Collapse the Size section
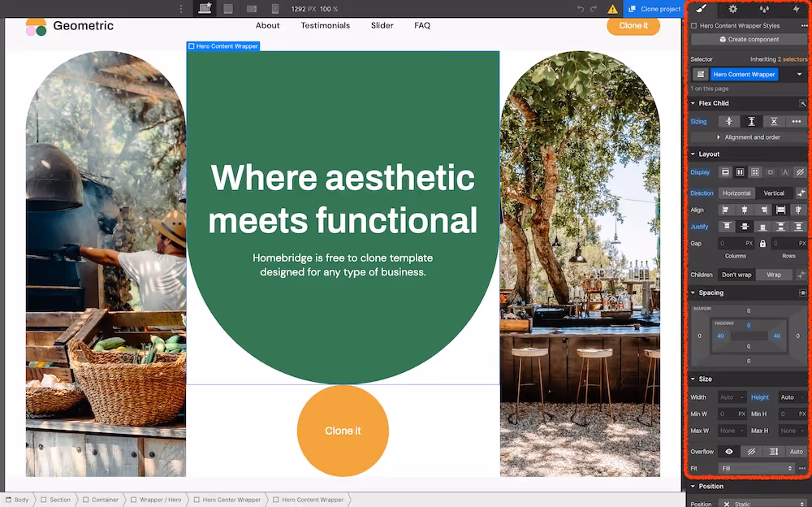Viewport: 812px width, 507px height. point(693,379)
